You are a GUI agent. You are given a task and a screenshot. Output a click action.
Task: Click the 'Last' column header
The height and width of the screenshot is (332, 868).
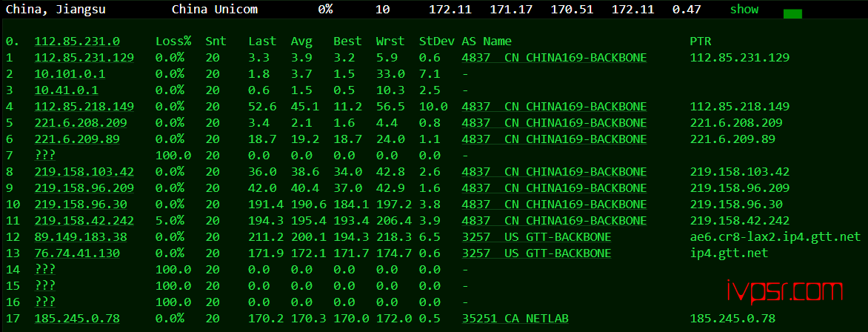[x=262, y=41]
